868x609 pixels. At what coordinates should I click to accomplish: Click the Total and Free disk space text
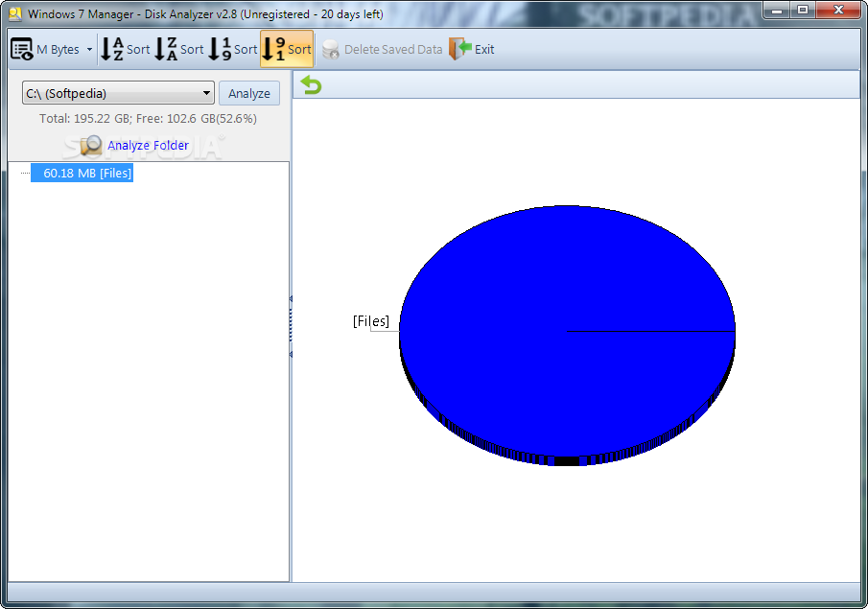(x=148, y=119)
